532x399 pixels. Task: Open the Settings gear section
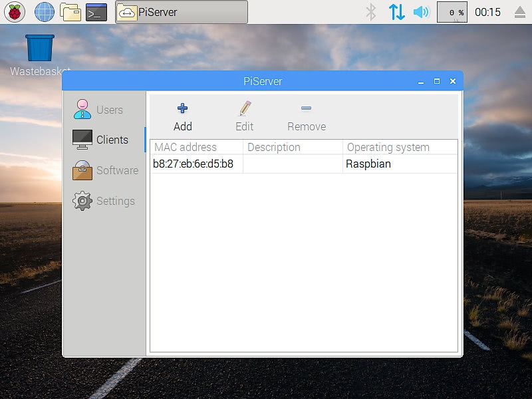82,201
